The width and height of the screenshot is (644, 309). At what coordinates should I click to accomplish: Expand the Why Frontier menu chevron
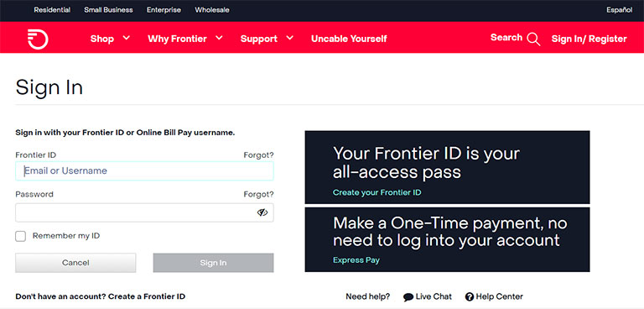tap(220, 38)
